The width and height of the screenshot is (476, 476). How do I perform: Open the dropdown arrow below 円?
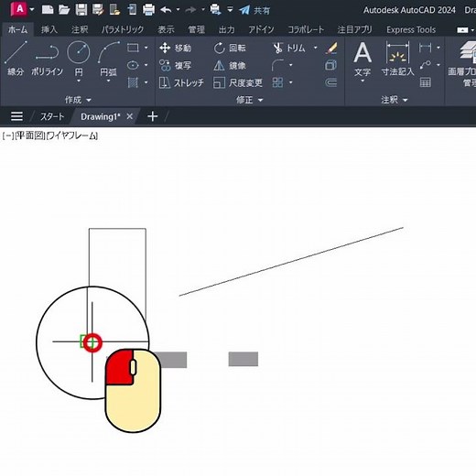click(79, 81)
